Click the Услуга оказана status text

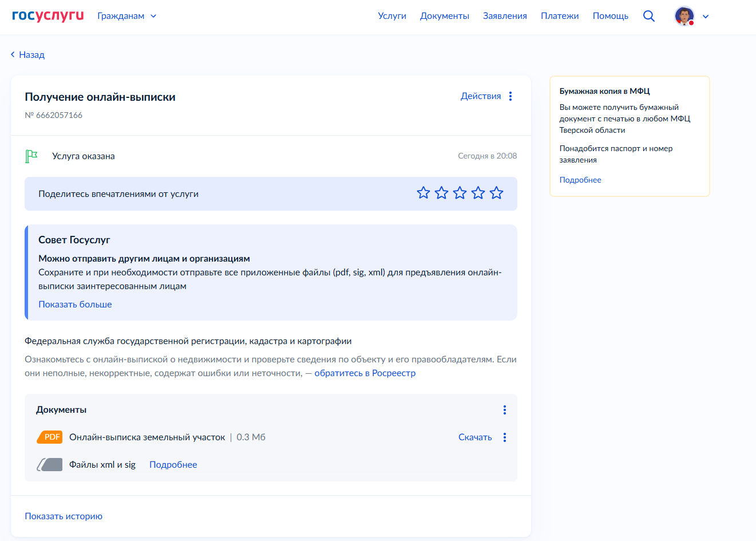point(84,156)
